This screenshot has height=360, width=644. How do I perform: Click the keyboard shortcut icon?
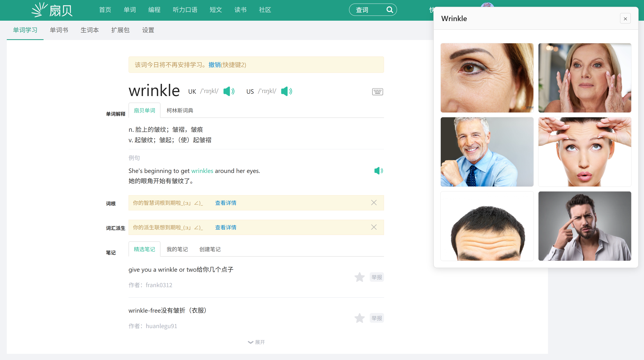(377, 92)
